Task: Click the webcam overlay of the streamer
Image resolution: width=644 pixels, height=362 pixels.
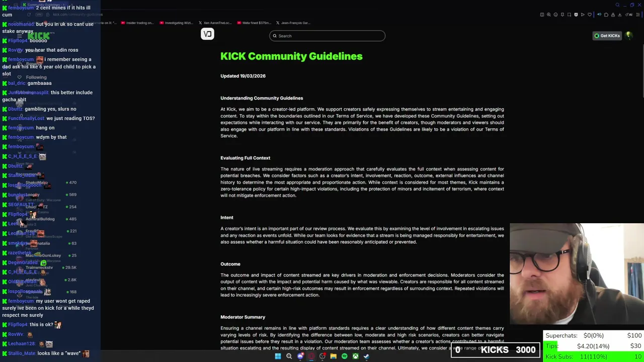Action: (577, 274)
